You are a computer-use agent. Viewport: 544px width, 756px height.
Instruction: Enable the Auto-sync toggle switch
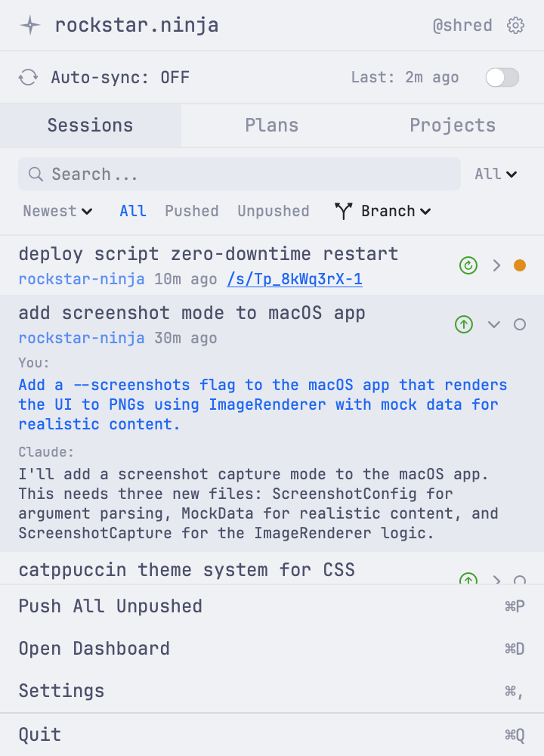(502, 77)
